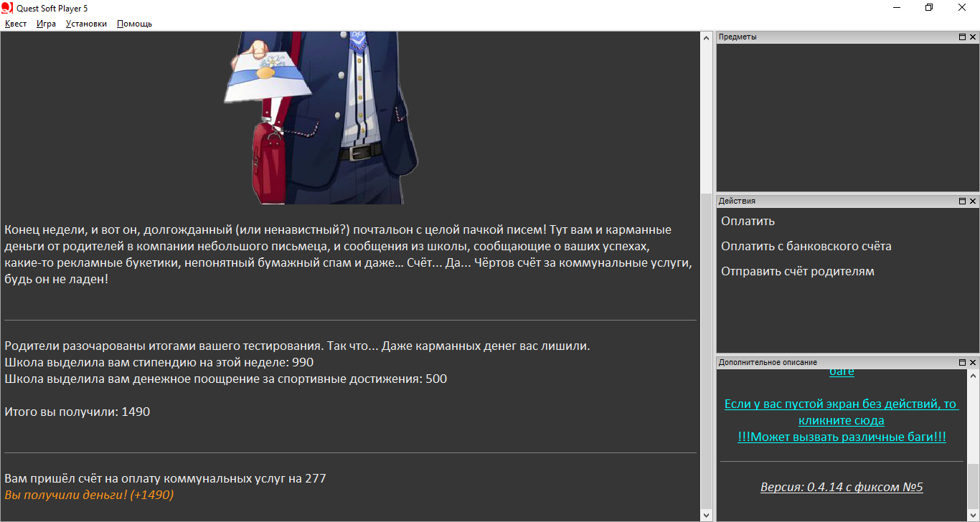Screen dimensions: 980x522
Task: Click the Дополнительное описание panel title
Action: tap(768, 363)
